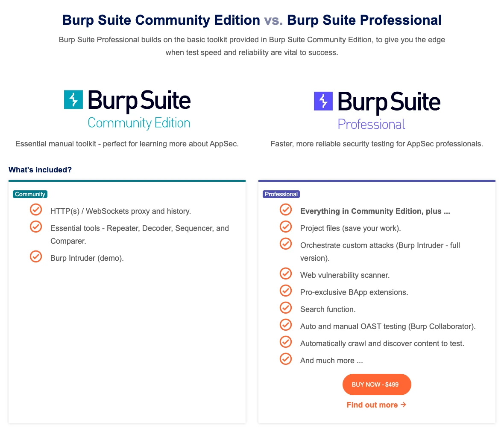504x431 pixels.
Task: Click the teal Community badge
Action: point(30,194)
